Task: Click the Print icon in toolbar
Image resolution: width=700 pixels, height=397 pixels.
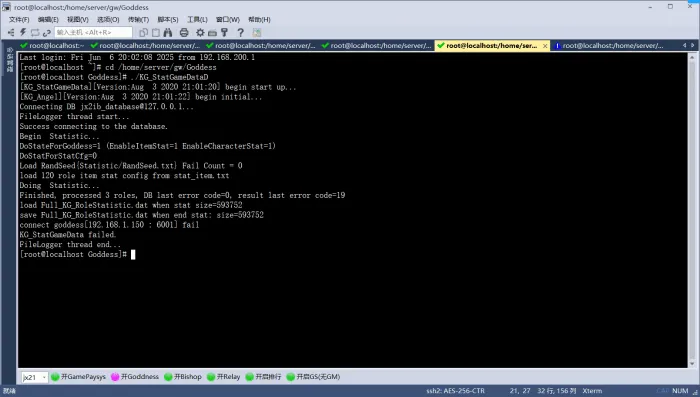Action: (184, 32)
